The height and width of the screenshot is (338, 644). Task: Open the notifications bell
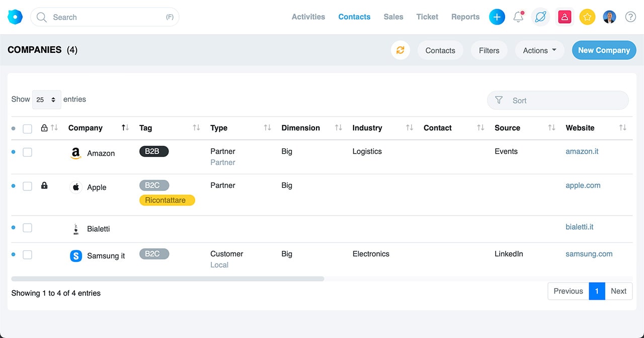coord(518,17)
